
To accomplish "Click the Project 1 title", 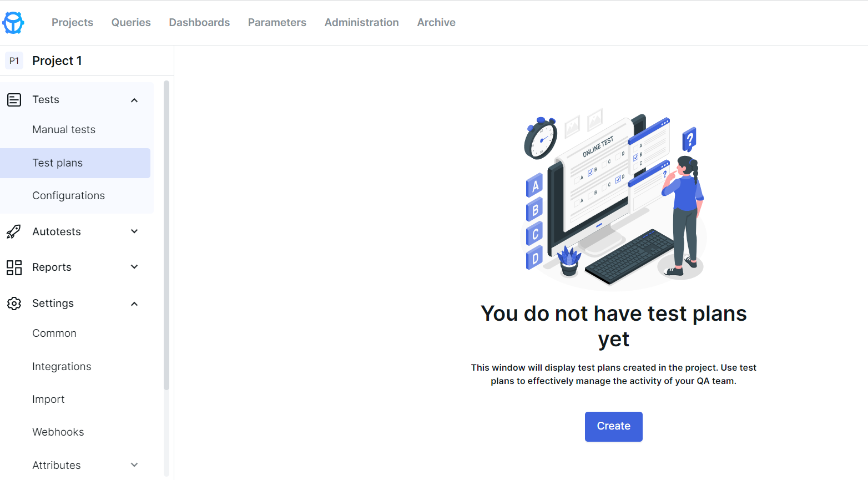I will [57, 60].
